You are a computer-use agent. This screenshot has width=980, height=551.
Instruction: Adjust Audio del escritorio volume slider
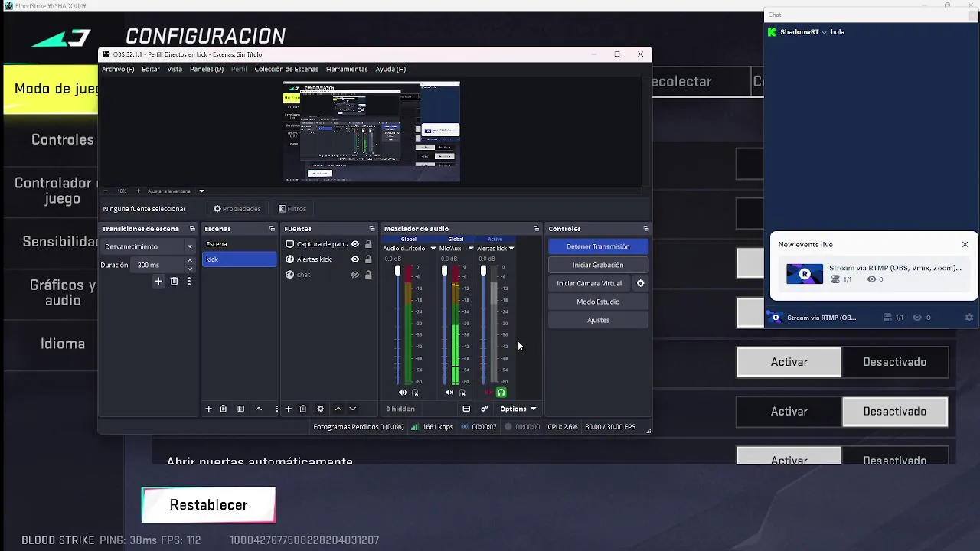click(x=397, y=271)
